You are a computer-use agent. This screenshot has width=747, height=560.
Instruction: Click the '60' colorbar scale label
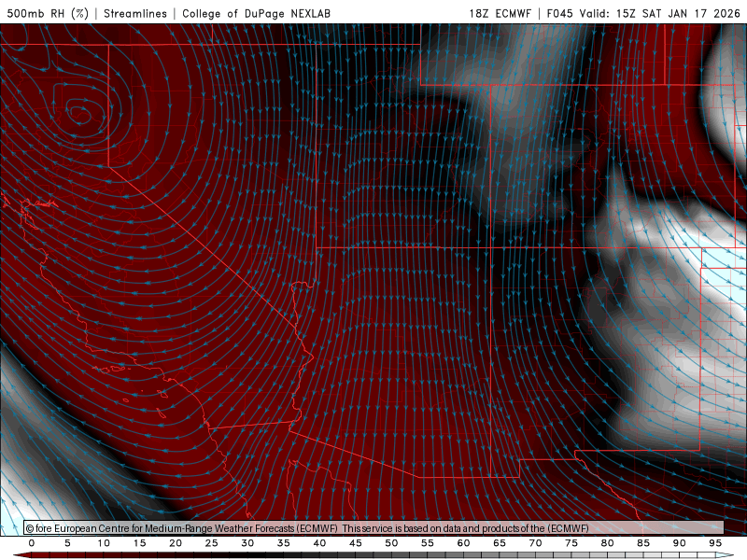(x=463, y=543)
